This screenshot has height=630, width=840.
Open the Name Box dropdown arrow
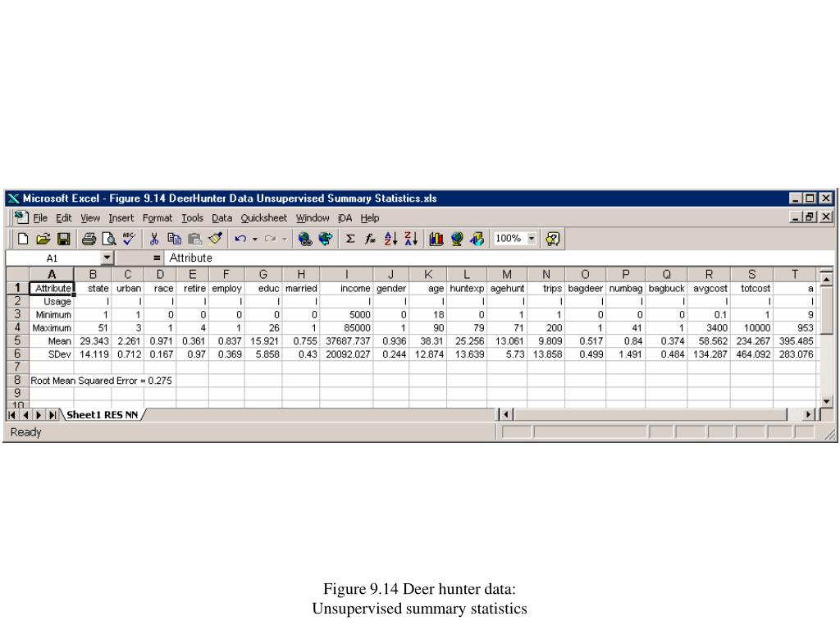click(x=107, y=258)
